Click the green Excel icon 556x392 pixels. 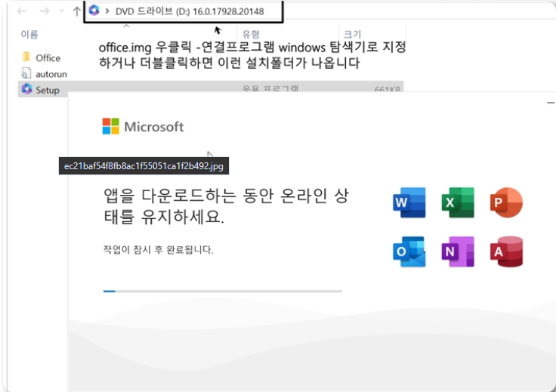458,203
